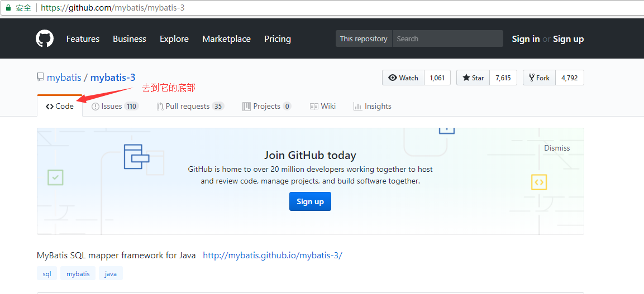Open Business in the top navigation

click(130, 39)
